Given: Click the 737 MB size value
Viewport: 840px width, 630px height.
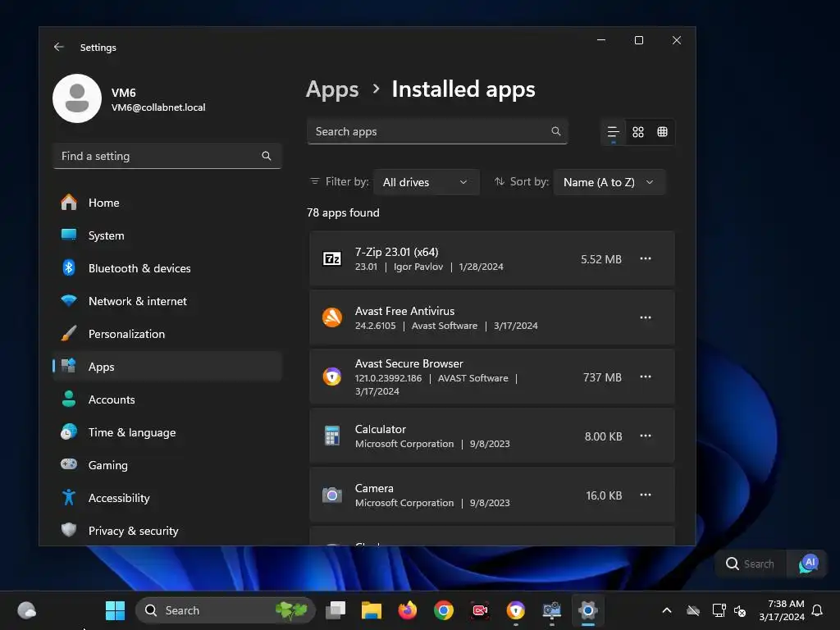Looking at the screenshot, I should click(x=602, y=377).
